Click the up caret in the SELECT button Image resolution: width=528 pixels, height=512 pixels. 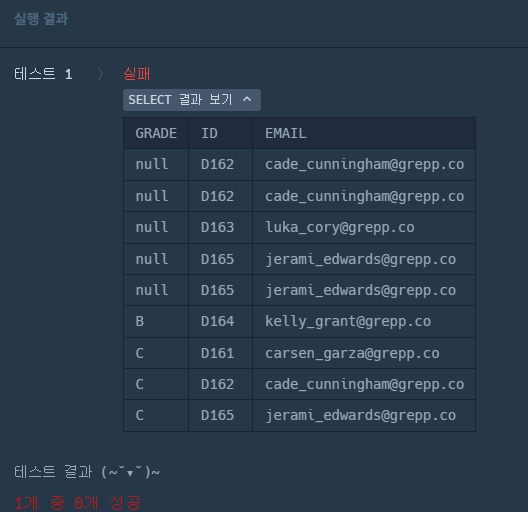tap(247, 99)
